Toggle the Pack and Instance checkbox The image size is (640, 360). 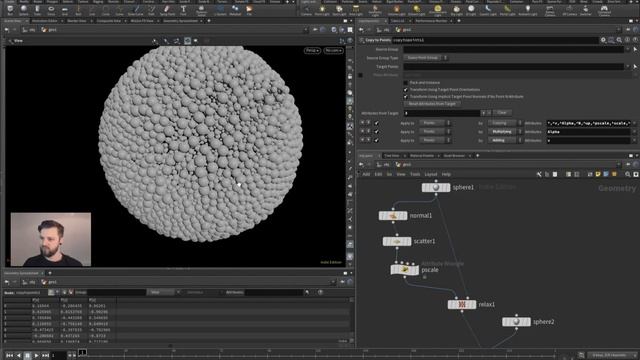(x=406, y=82)
